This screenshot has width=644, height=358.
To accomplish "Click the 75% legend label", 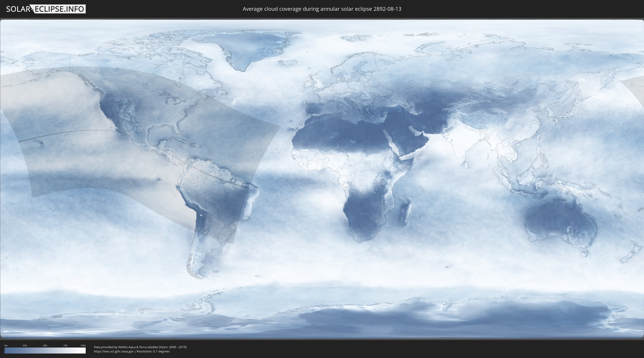I will tap(65, 345).
